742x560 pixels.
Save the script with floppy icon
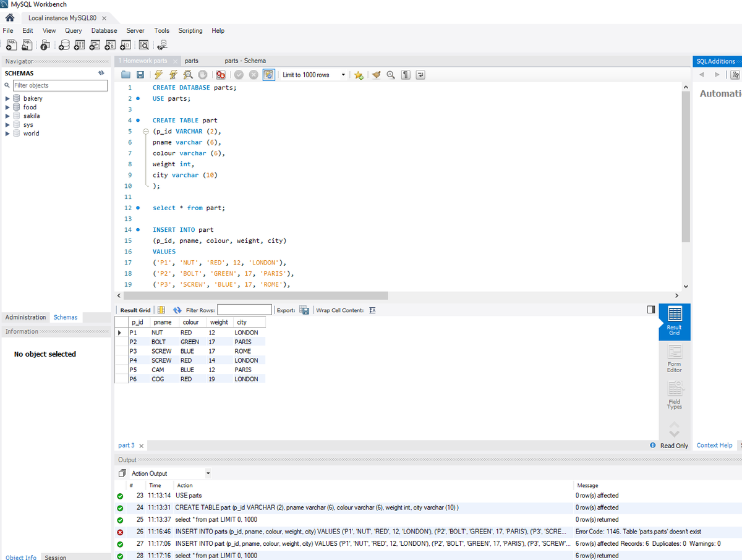(x=140, y=75)
